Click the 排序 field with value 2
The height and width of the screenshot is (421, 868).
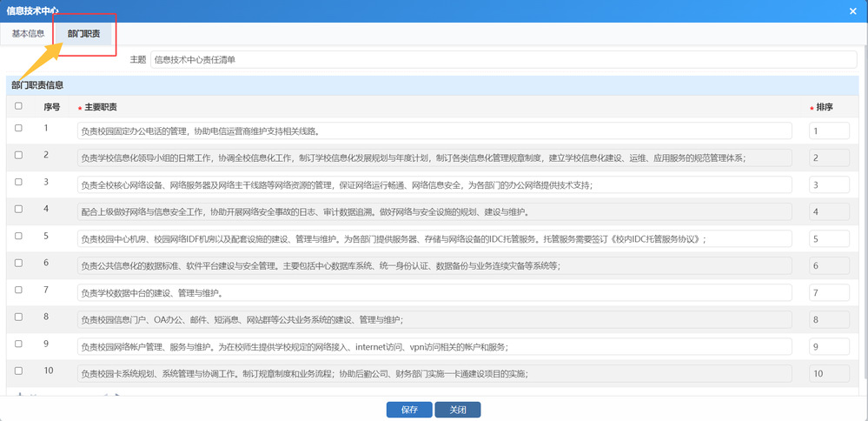pyautogui.click(x=829, y=158)
